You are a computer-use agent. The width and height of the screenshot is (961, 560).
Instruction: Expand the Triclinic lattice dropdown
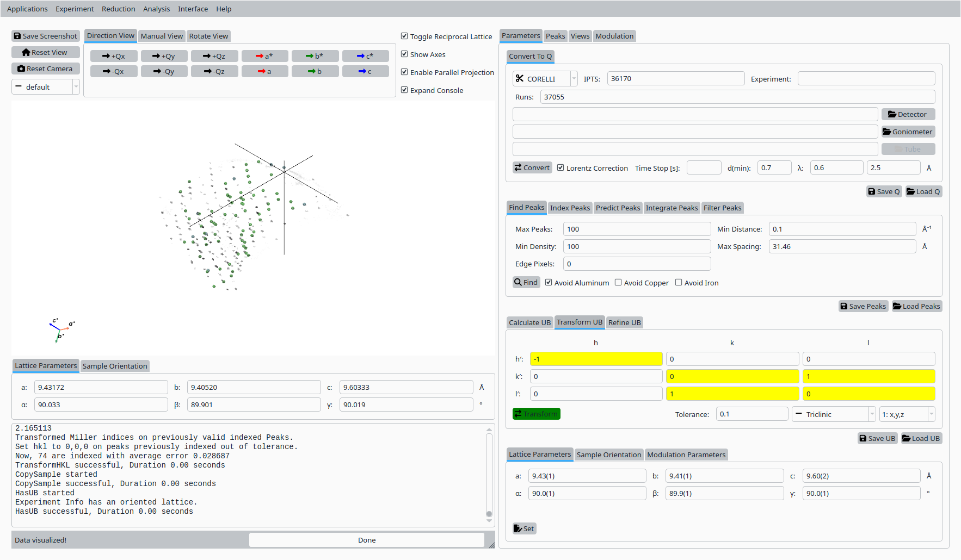click(833, 414)
